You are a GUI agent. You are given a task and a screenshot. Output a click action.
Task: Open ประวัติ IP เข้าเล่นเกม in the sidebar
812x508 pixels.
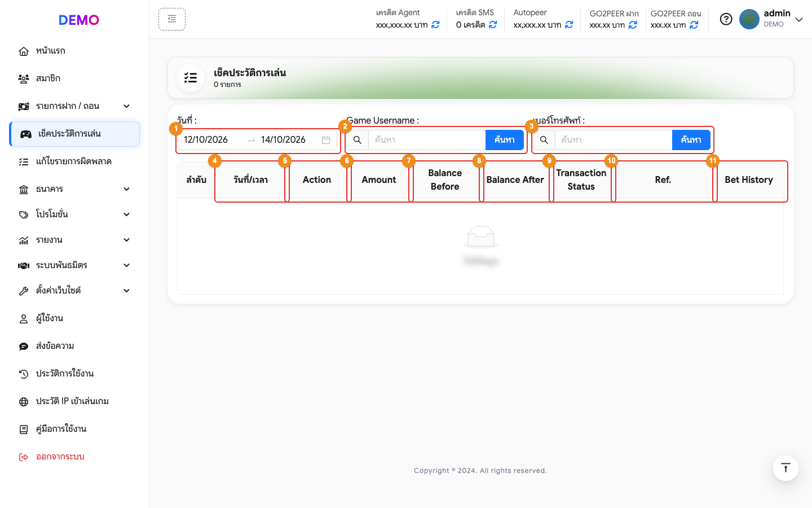tap(74, 401)
